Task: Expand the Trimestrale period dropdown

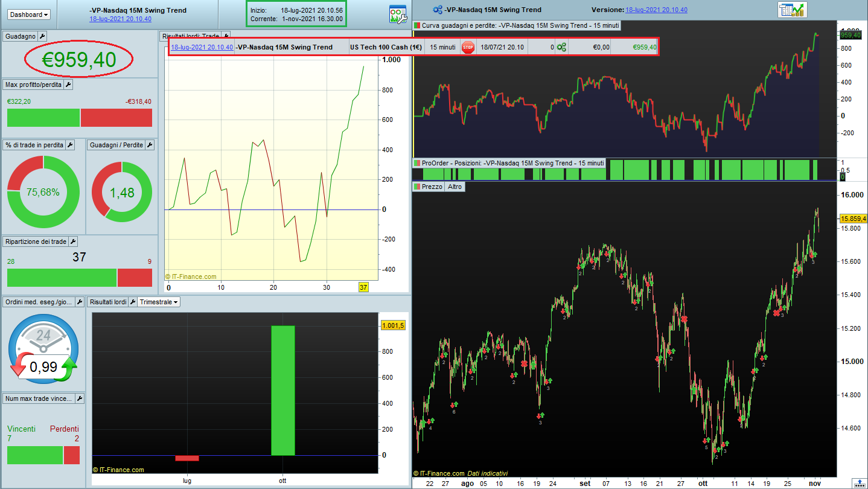Action: 159,302
